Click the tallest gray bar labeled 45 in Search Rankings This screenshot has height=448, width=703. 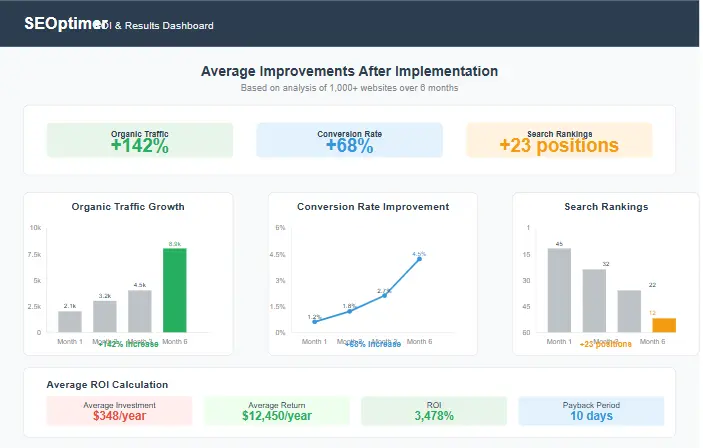[559, 290]
